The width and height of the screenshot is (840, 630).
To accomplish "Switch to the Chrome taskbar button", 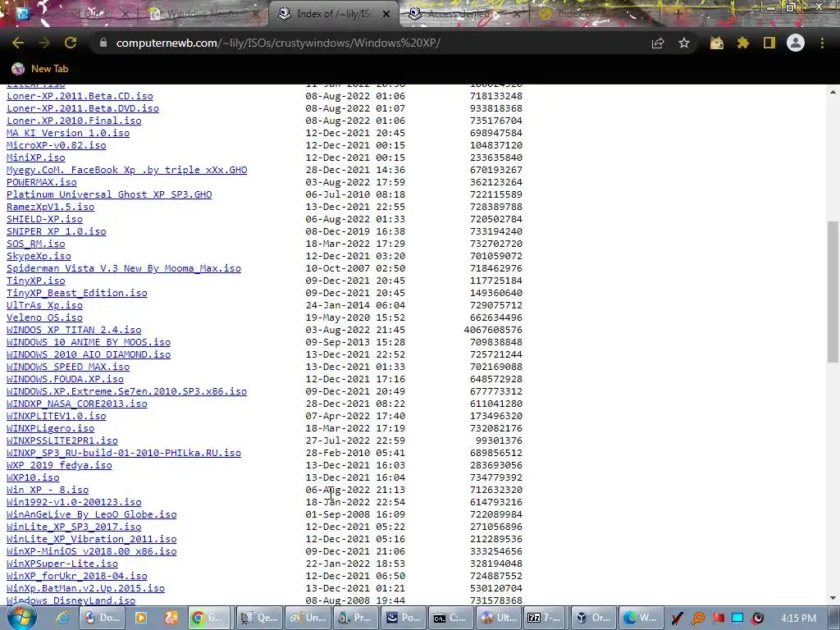I will pos(210,618).
